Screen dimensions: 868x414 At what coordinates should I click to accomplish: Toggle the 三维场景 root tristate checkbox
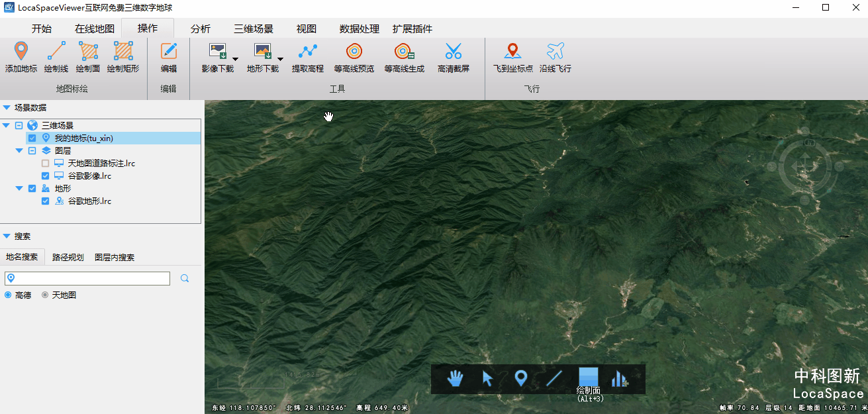click(x=19, y=125)
